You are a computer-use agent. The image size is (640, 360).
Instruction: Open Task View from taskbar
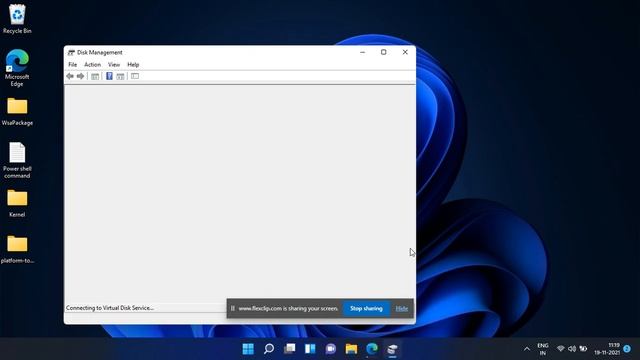tap(289, 349)
